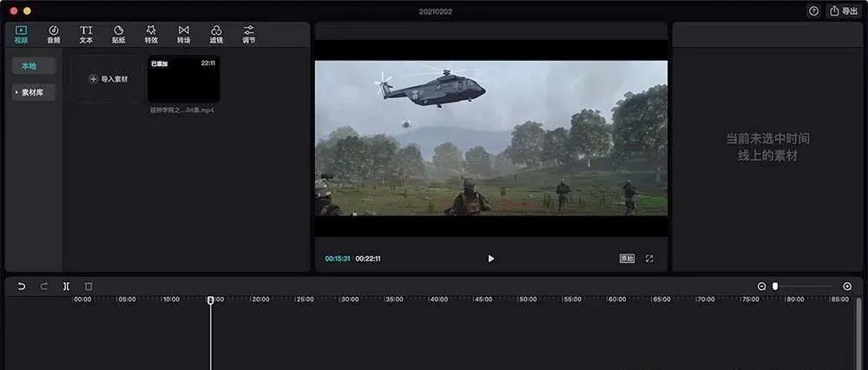Viewport: 868px width, 370px height.
Task: Click the 50:00 mark on the timeline ruler
Action: click(528, 300)
